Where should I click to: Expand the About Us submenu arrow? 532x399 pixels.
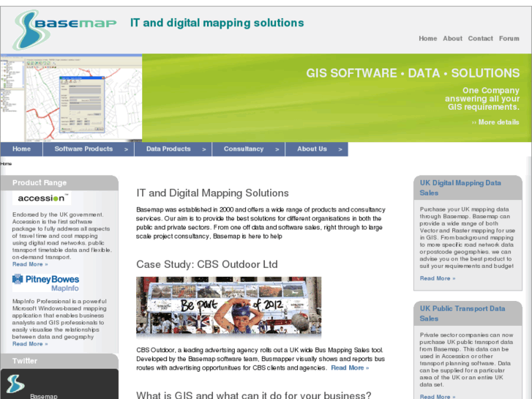click(x=340, y=149)
